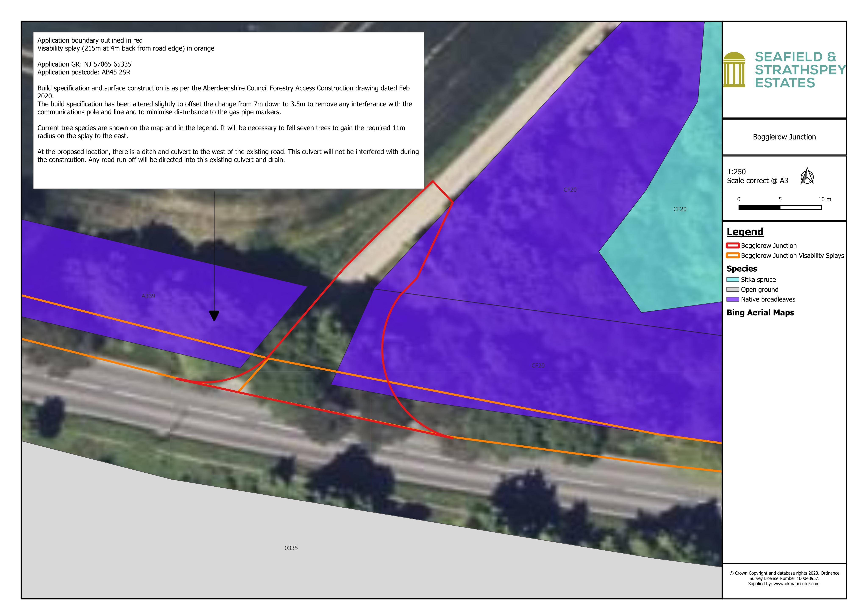Viewport: 868px width, 614px height.
Task: Click 'Application postcode: AB45 2SR' line
Action: coord(83,72)
